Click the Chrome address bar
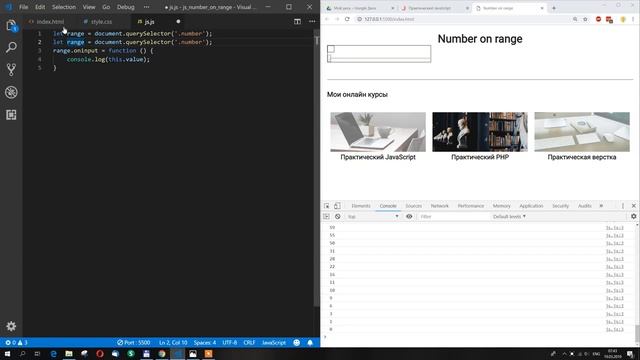 (463, 19)
